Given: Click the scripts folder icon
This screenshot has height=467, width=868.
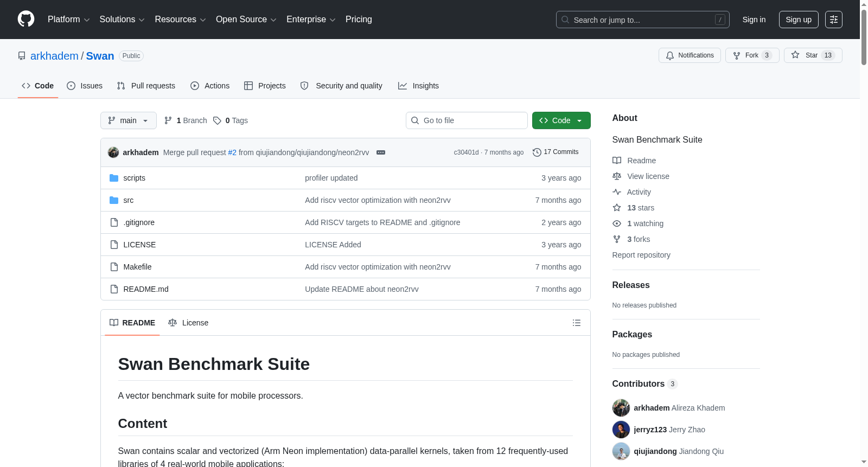Looking at the screenshot, I should tap(114, 178).
